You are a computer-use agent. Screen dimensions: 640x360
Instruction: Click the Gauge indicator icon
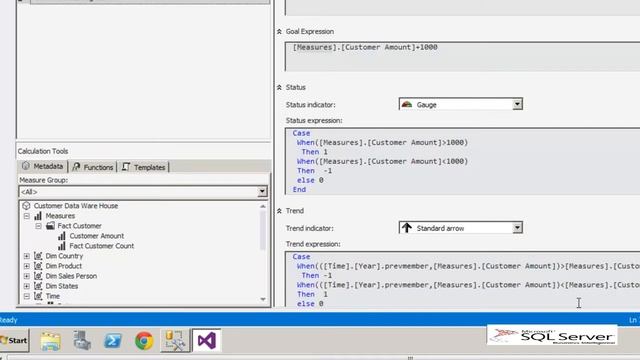pos(407,104)
